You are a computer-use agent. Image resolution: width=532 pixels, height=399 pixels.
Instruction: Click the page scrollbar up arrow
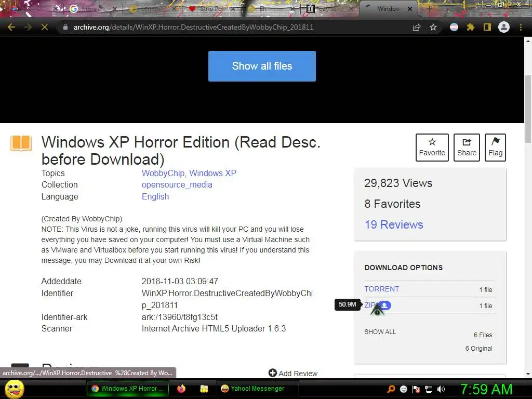pyautogui.click(x=528, y=41)
